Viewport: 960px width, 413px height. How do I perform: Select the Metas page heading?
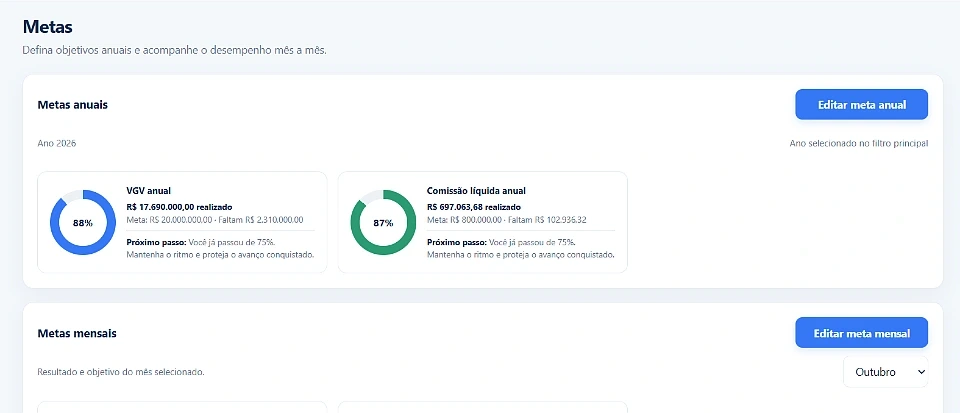(x=48, y=27)
